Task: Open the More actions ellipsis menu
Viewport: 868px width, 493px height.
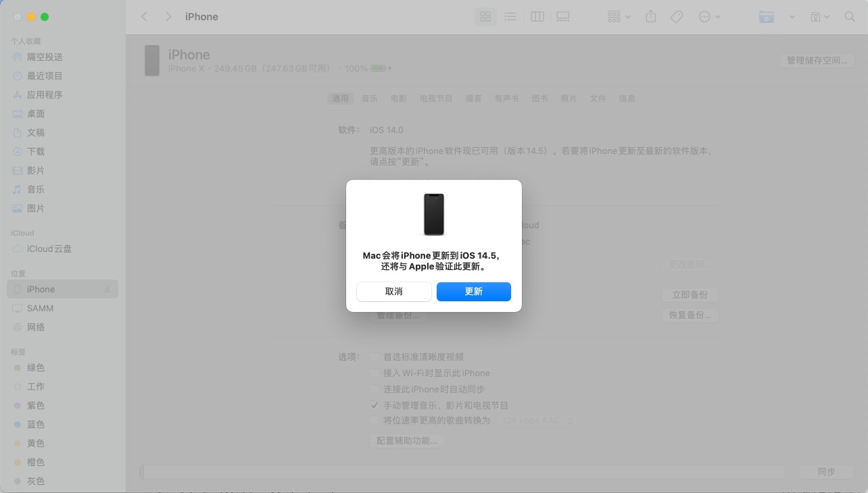Action: pyautogui.click(x=709, y=17)
